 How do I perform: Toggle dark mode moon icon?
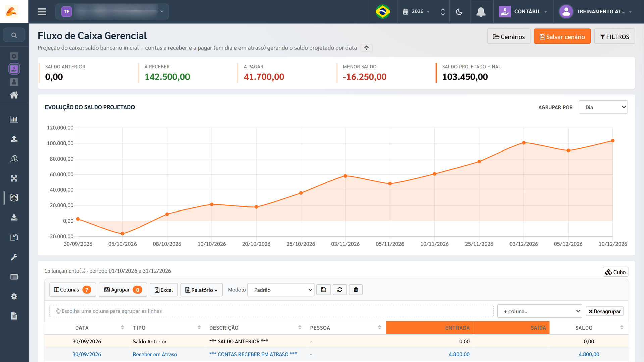(x=459, y=12)
